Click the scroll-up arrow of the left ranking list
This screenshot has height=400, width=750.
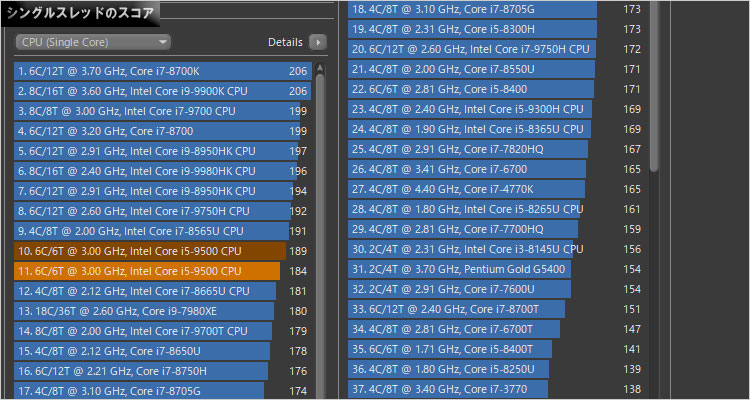click(320, 70)
